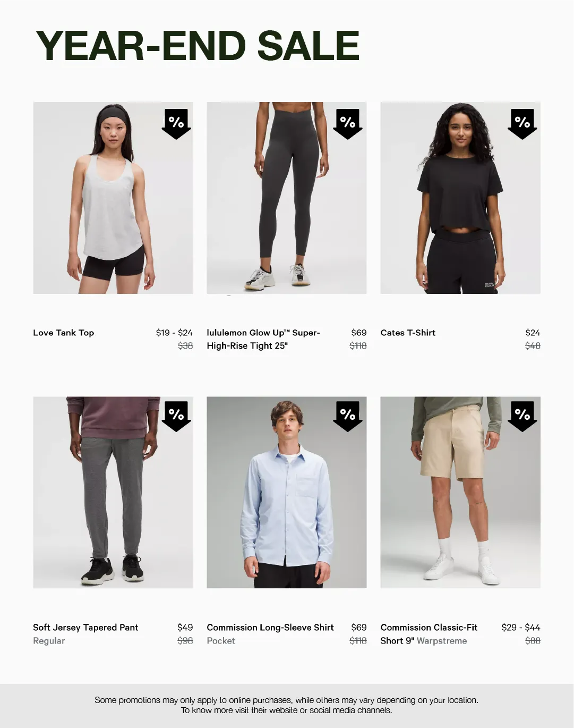This screenshot has height=728, width=574.
Task: Select the Commission Long-Sleeve Shirt title
Action: point(270,628)
